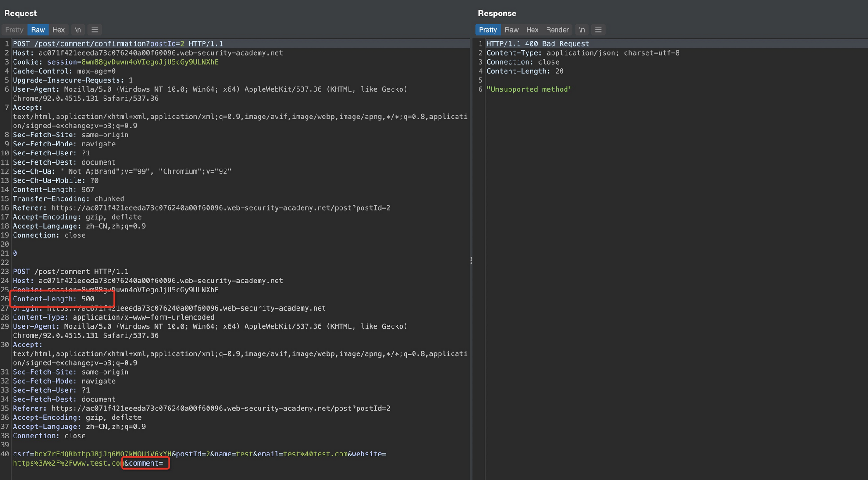Switch Request view to Pretty tab

[x=14, y=30]
